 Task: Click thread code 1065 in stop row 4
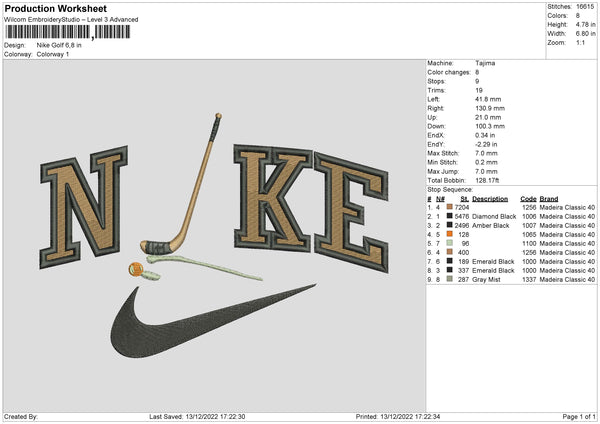click(529, 235)
